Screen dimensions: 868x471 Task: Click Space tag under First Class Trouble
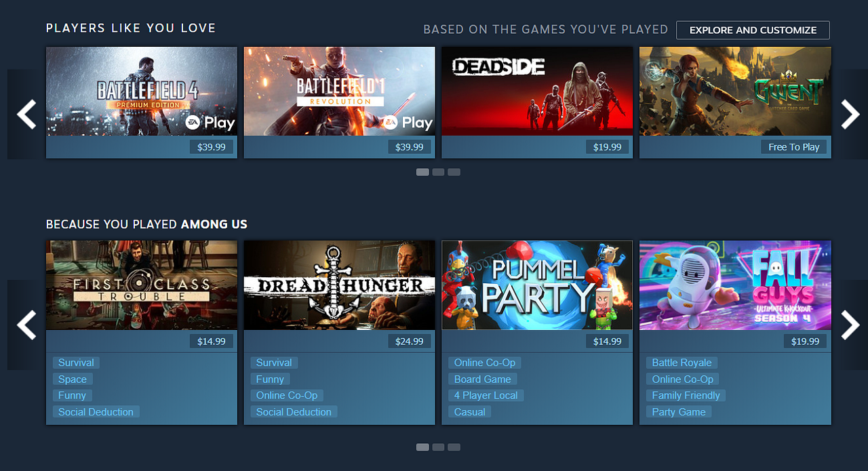pos(73,380)
